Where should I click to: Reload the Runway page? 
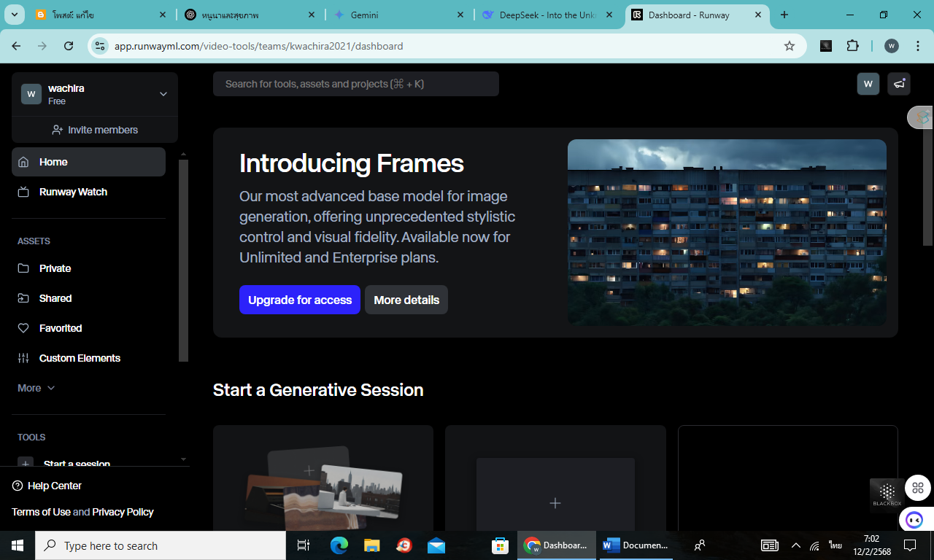click(69, 46)
